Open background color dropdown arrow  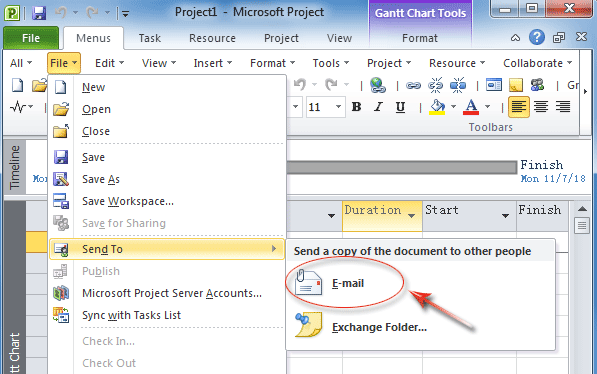(453, 107)
